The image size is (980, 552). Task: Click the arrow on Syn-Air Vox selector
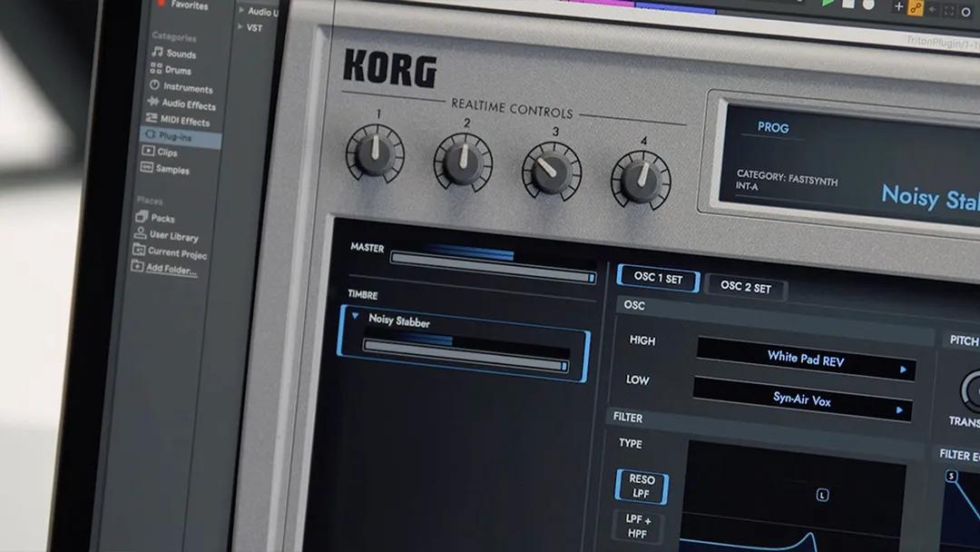pos(899,410)
